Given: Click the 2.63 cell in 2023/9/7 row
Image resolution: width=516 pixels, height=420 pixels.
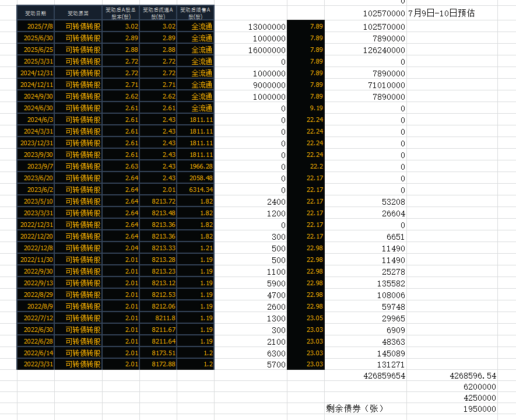Looking at the screenshot, I should [x=121, y=166].
